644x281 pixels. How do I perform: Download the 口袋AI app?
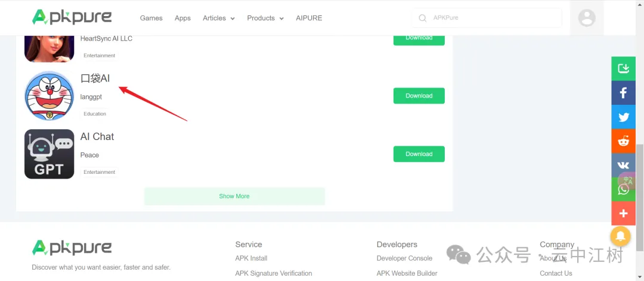coord(419,96)
